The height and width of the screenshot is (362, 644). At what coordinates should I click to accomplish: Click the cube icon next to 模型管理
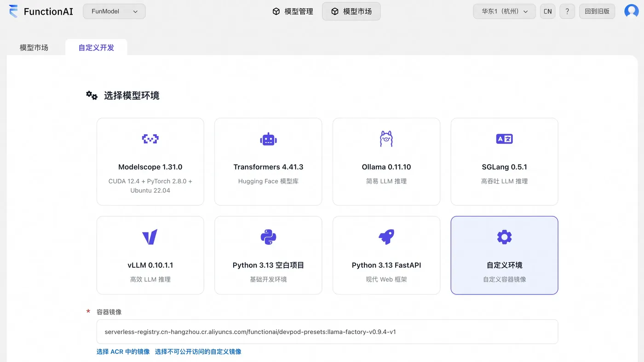(276, 11)
